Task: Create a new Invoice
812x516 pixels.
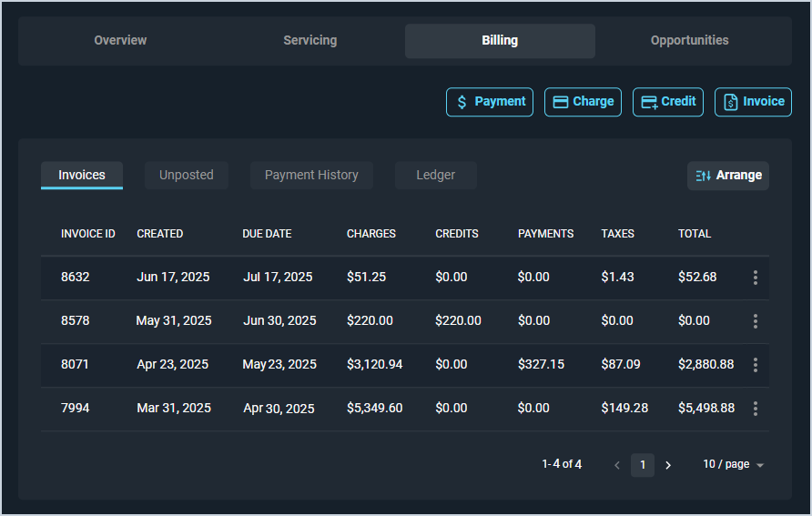Action: (x=753, y=102)
